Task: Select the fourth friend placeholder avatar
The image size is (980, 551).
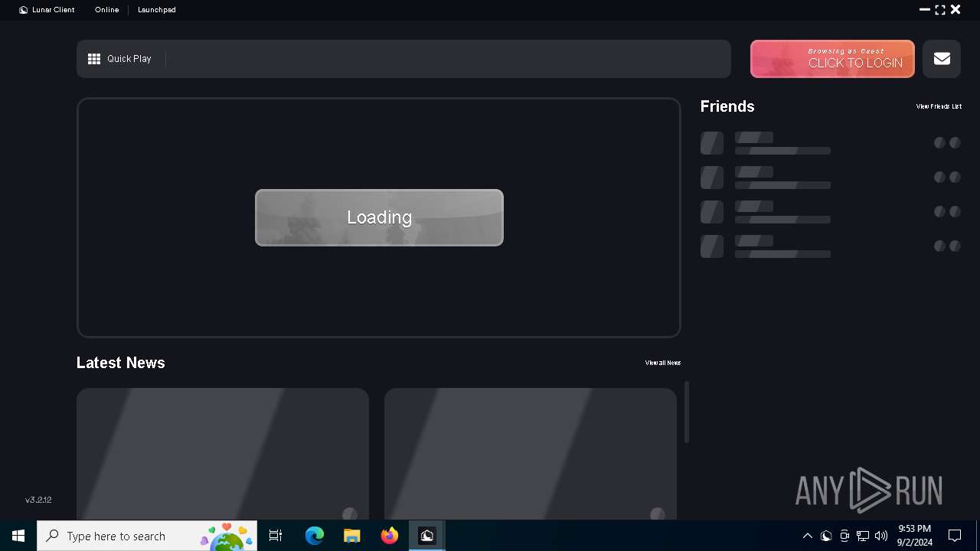Action: 712,246
